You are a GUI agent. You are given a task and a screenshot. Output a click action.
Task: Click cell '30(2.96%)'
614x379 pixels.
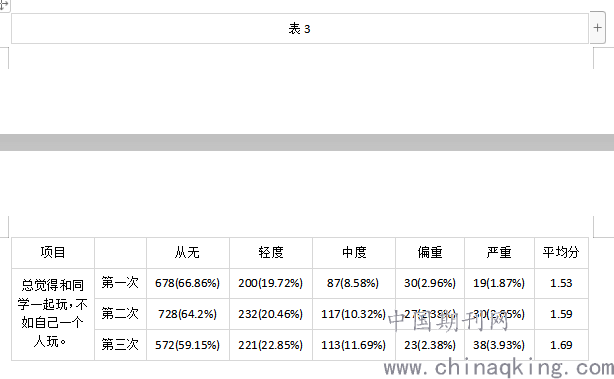coord(430,283)
